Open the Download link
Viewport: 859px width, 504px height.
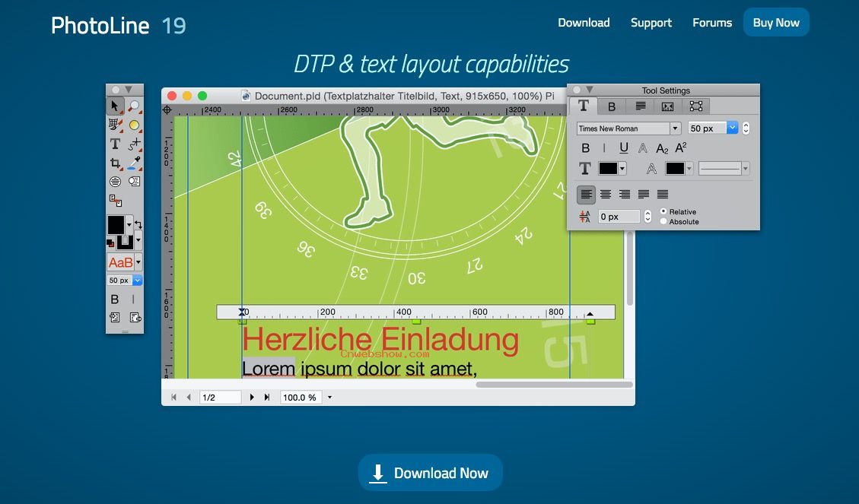584,23
